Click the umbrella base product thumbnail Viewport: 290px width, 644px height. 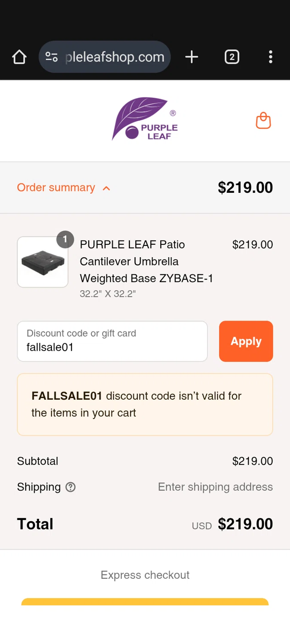coord(43,262)
